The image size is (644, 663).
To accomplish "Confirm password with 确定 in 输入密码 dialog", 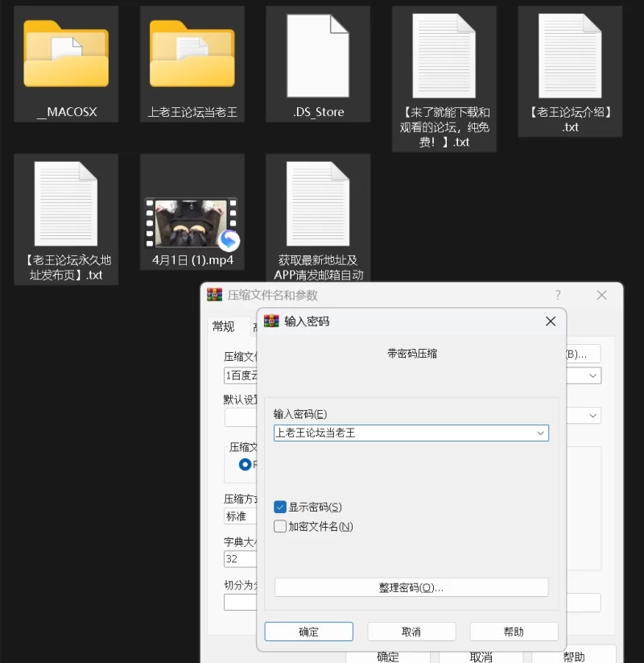I will [308, 632].
